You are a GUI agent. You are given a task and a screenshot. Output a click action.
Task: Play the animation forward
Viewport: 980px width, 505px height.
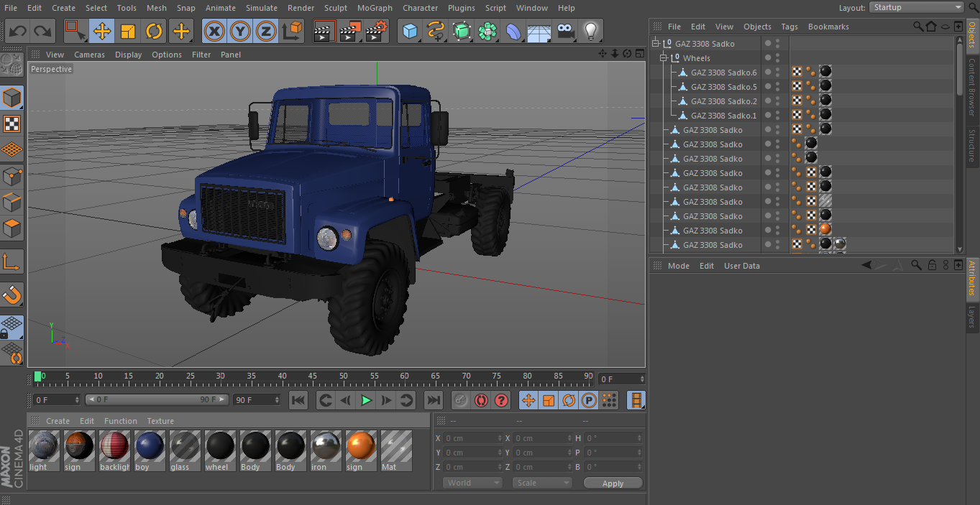[x=366, y=400]
